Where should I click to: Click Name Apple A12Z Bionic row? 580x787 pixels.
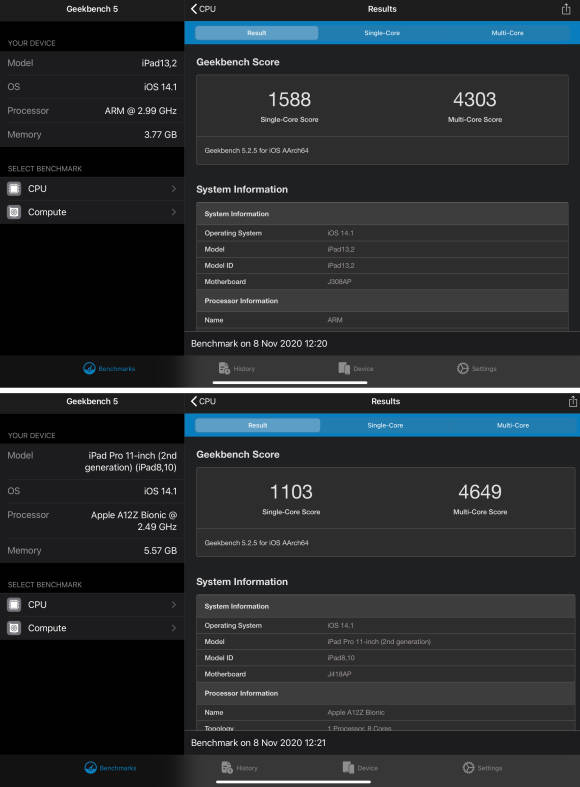point(386,713)
